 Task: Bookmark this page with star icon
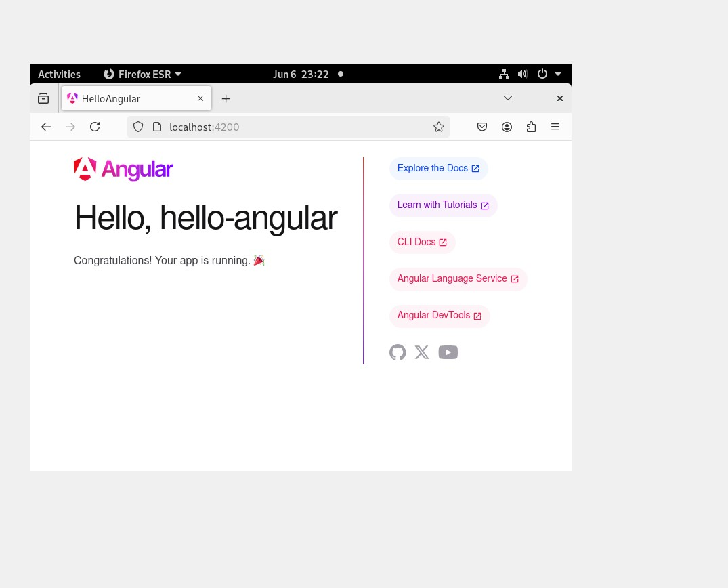439,127
